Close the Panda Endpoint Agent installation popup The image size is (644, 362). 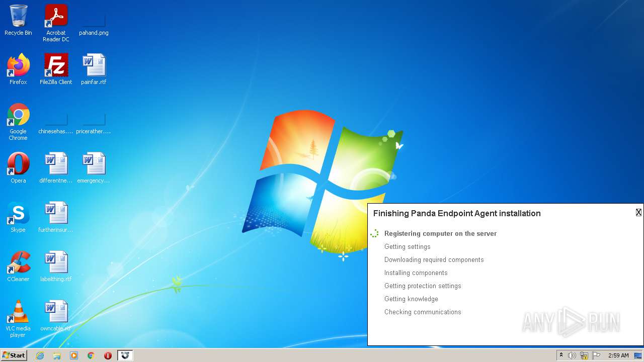[638, 213]
